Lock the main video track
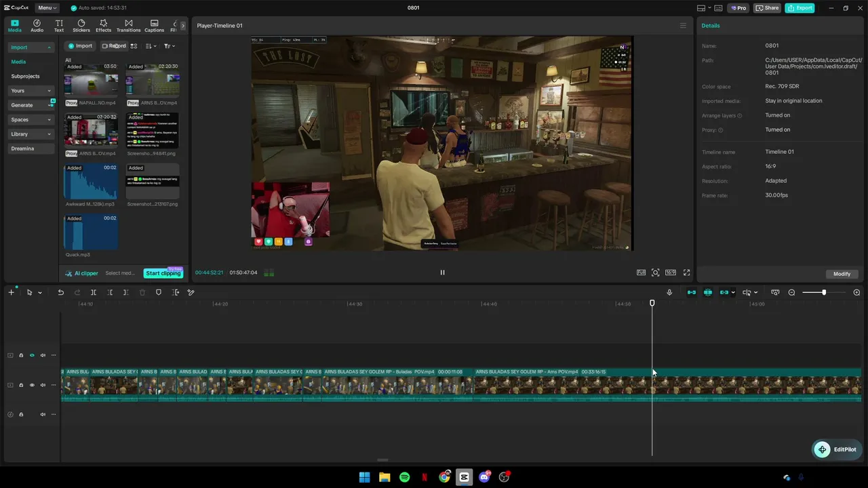868x488 pixels. 21,385
